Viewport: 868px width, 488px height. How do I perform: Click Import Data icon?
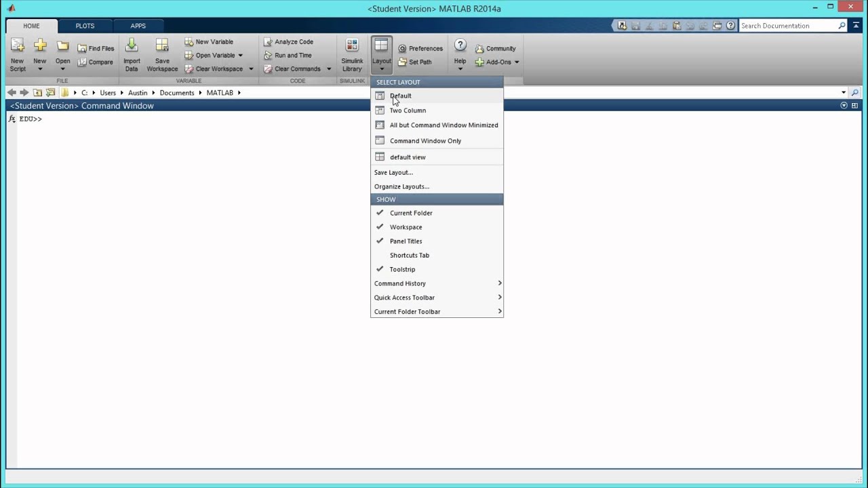(132, 55)
